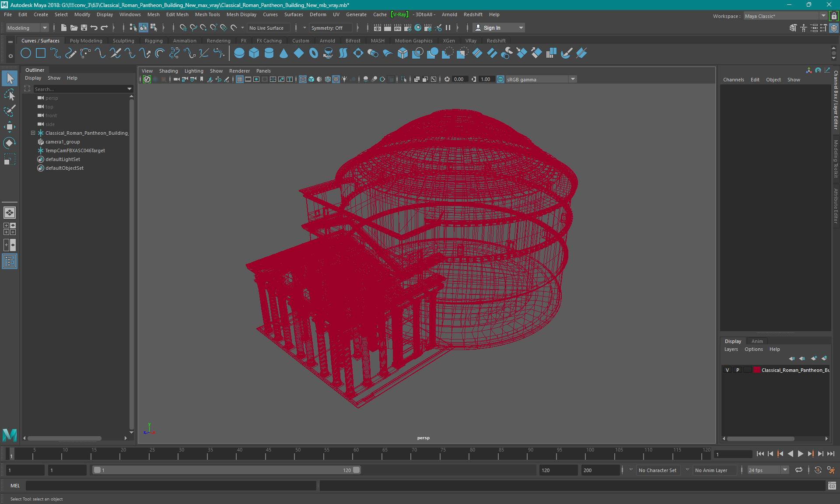840x504 pixels.
Task: Click the Rotate tool icon
Action: click(x=9, y=143)
